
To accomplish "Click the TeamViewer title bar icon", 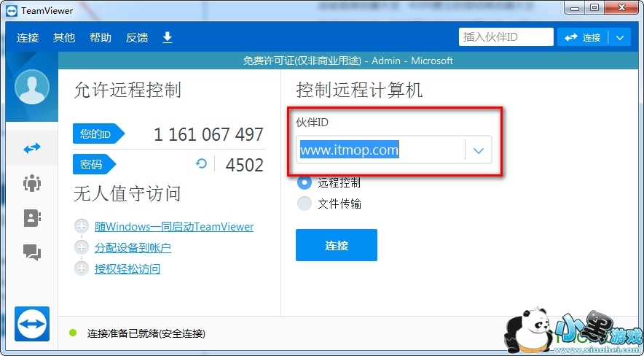I will point(12,10).
